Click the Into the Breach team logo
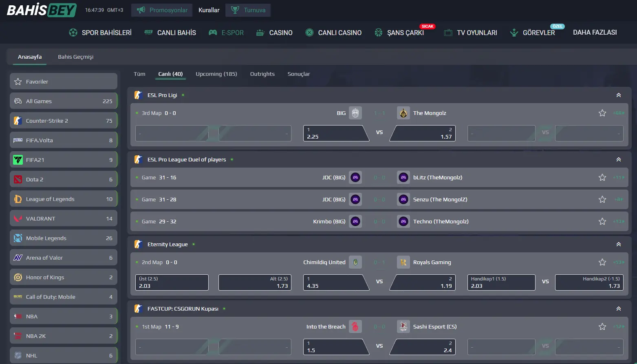637x364 pixels. coord(355,327)
